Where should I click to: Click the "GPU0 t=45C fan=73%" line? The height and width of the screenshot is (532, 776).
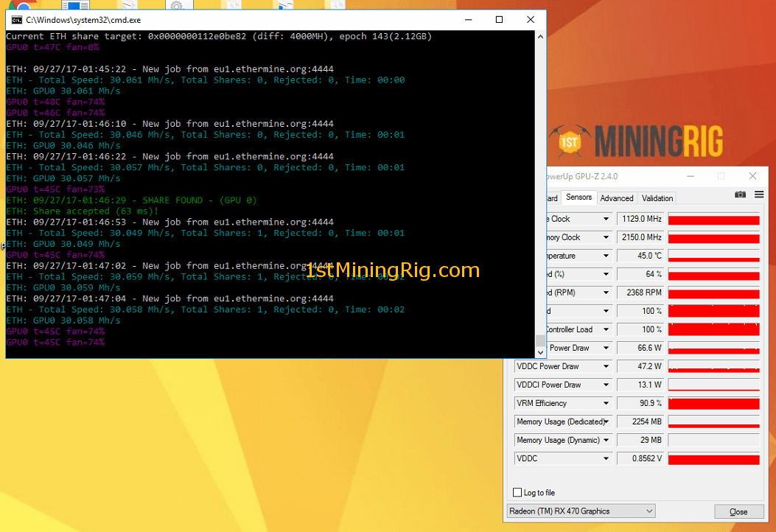pos(55,189)
